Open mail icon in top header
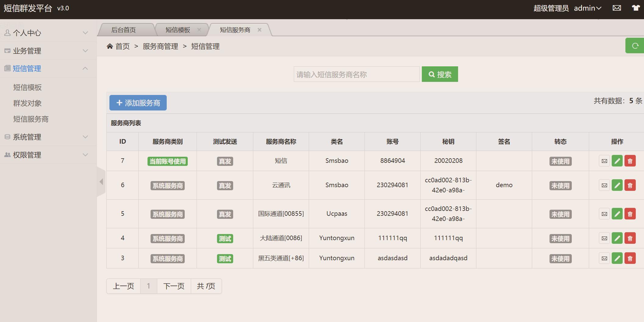The image size is (644, 322). (617, 8)
